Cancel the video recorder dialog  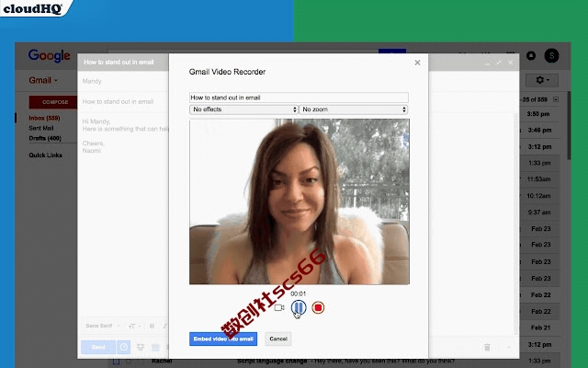(x=277, y=339)
